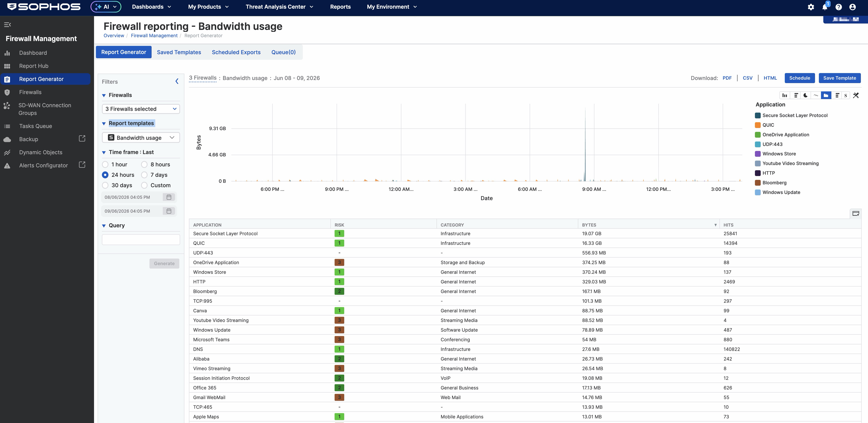Select the 'S' chart type icon
Screen dimensions: 868x423
[845, 95]
